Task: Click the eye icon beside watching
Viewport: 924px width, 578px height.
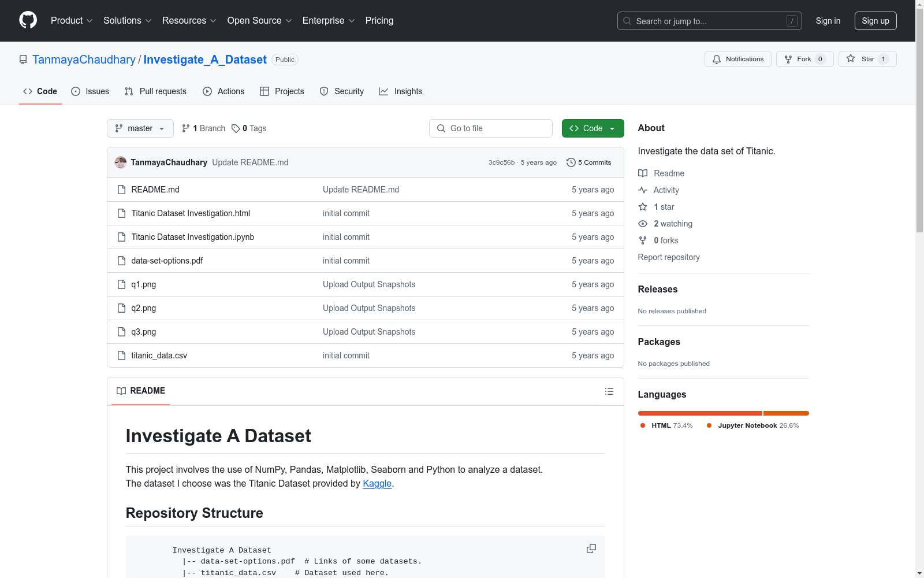Action: coord(643,224)
